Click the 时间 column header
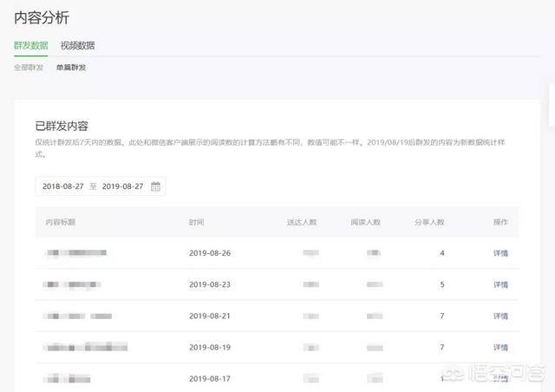This screenshot has width=555, height=392. click(197, 222)
